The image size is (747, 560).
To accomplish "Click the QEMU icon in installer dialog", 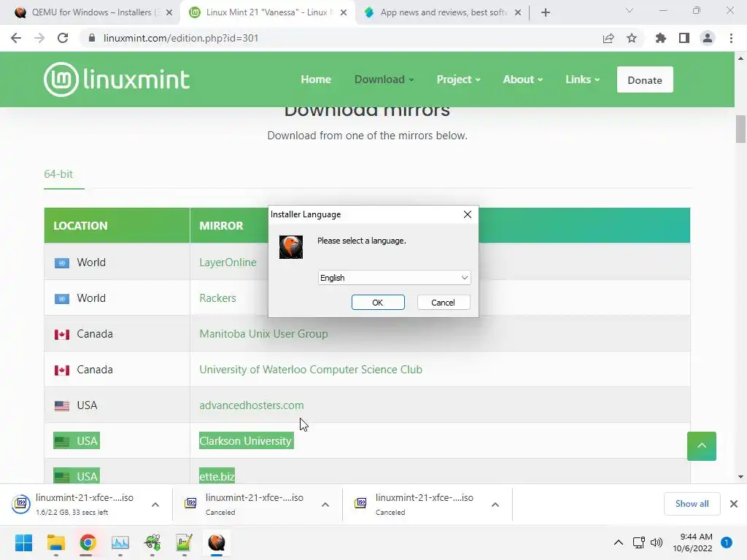I will tap(290, 247).
